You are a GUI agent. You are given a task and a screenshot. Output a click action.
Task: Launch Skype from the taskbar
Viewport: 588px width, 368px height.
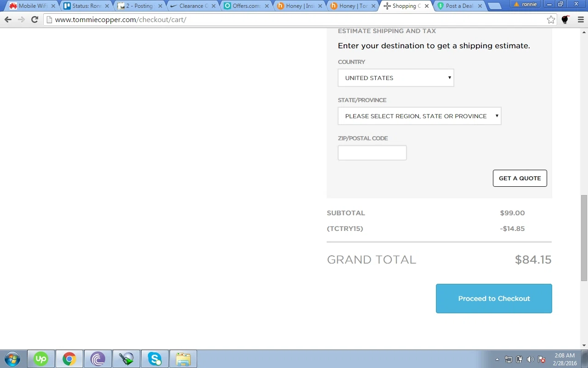pos(155,359)
